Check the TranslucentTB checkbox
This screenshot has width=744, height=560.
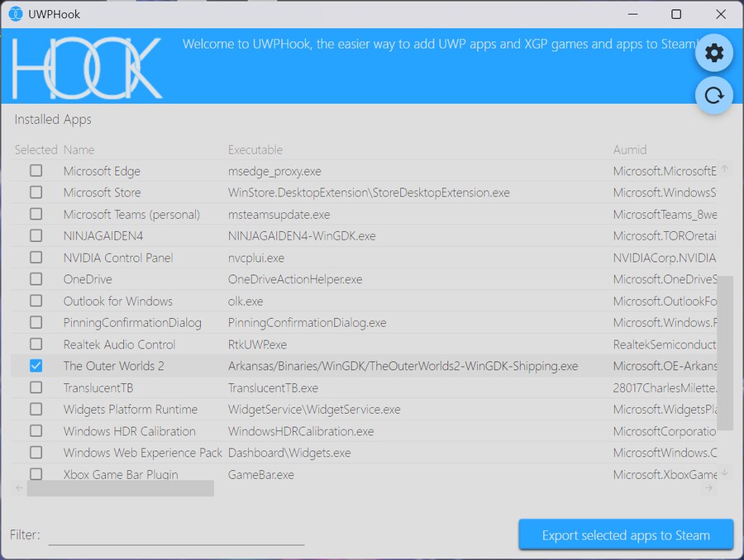click(36, 387)
